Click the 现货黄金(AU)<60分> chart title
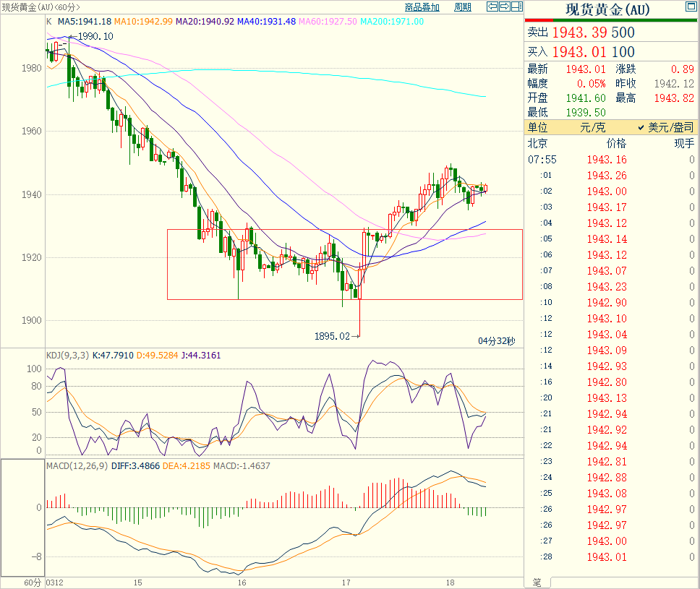The image size is (700, 589). pyautogui.click(x=41, y=7)
